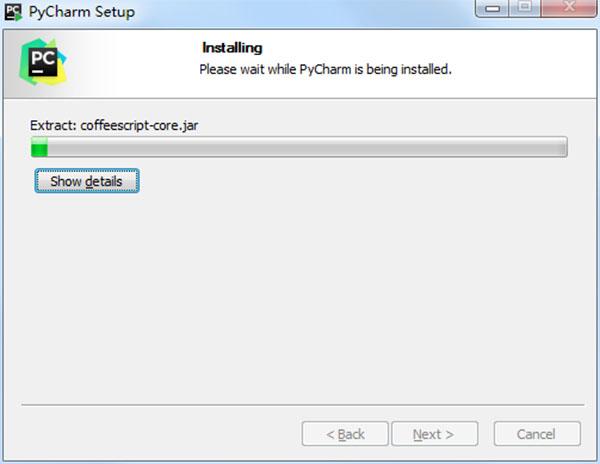
Task: Click the green filled part of the progress bar
Action: coord(39,147)
